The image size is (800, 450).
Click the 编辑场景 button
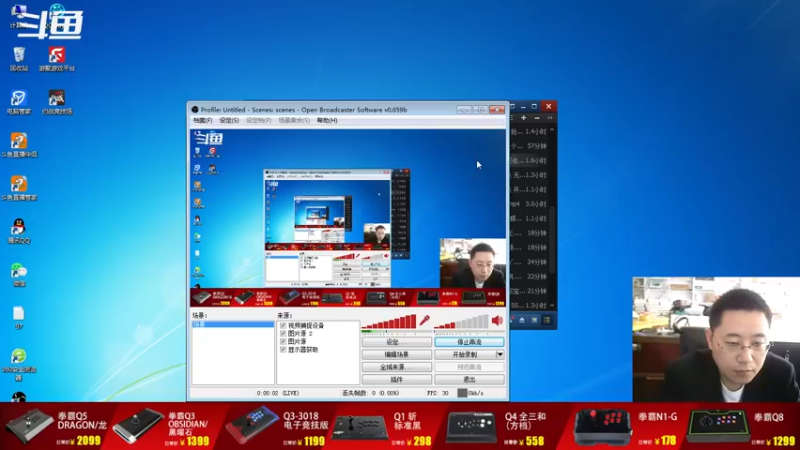[396, 355]
